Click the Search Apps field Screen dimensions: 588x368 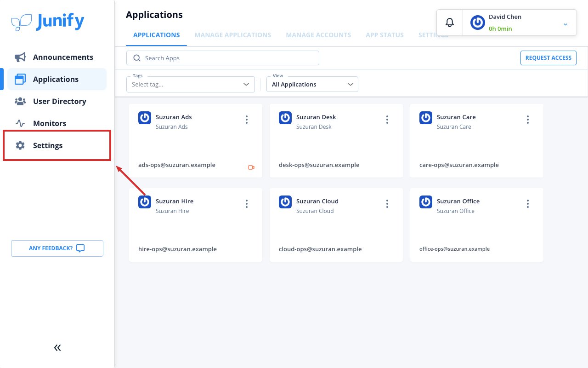pos(223,58)
